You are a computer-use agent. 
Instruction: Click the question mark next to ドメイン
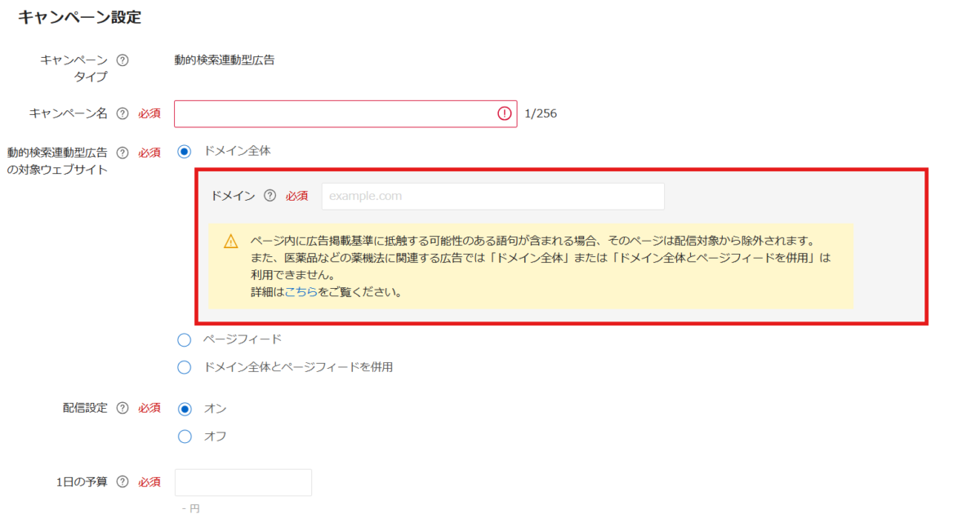tap(270, 196)
